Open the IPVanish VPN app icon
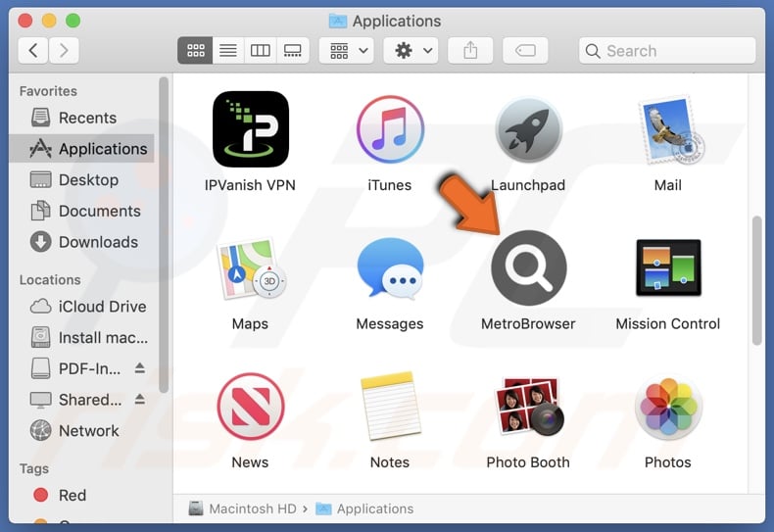This screenshot has height=532, width=774. point(251,128)
